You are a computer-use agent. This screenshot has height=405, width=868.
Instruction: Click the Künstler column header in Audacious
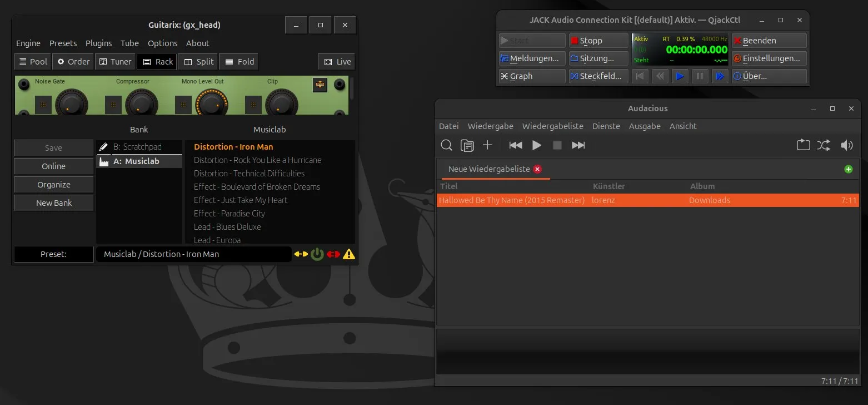click(x=609, y=186)
